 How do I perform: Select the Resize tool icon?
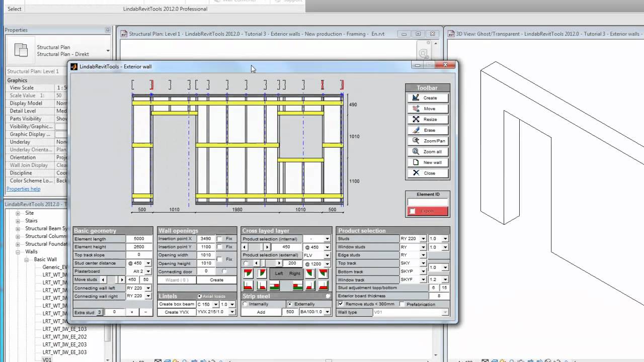[416, 119]
